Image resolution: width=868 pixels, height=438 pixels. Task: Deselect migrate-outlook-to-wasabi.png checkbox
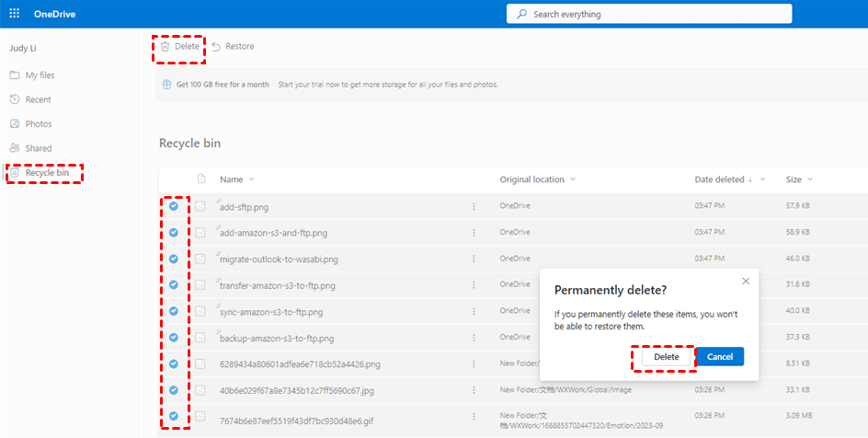(174, 259)
